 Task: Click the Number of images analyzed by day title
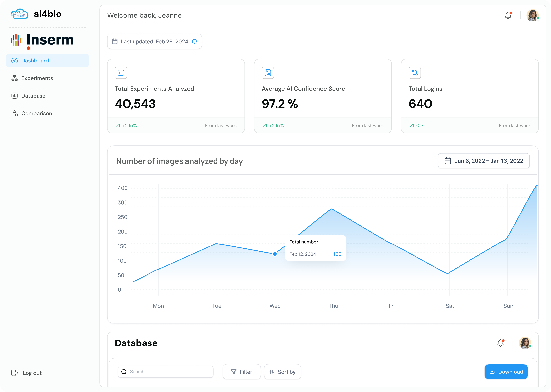pos(179,161)
